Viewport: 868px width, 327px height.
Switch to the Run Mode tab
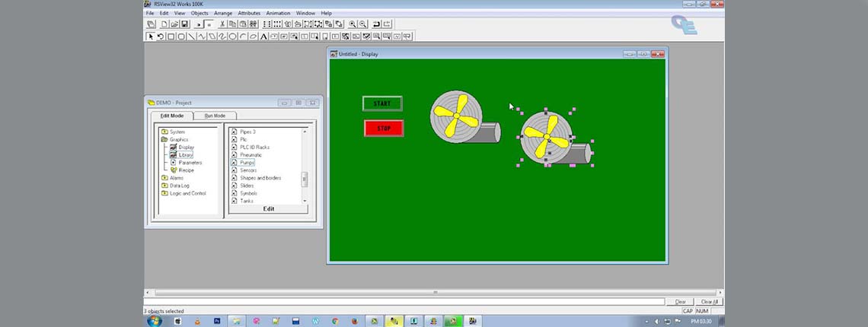point(215,116)
